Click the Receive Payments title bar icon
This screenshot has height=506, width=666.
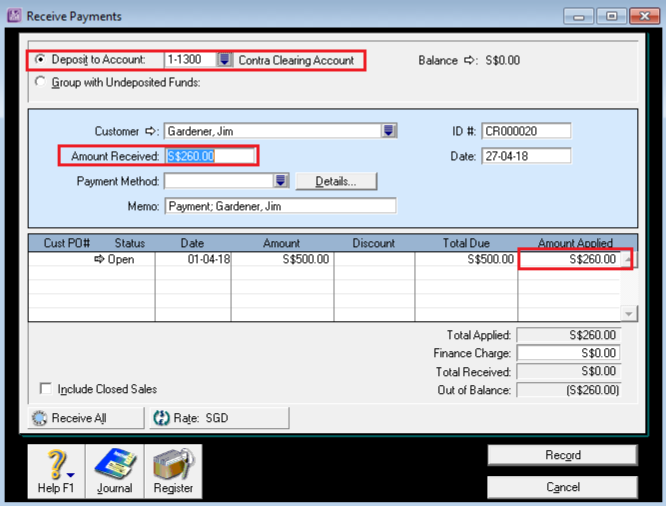(14, 16)
